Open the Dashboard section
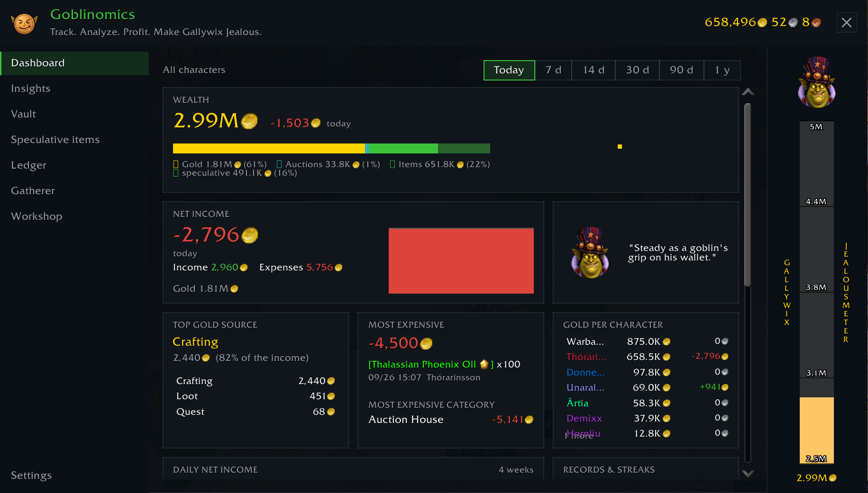Screen dimensions: 868x493 pos(74,63)
